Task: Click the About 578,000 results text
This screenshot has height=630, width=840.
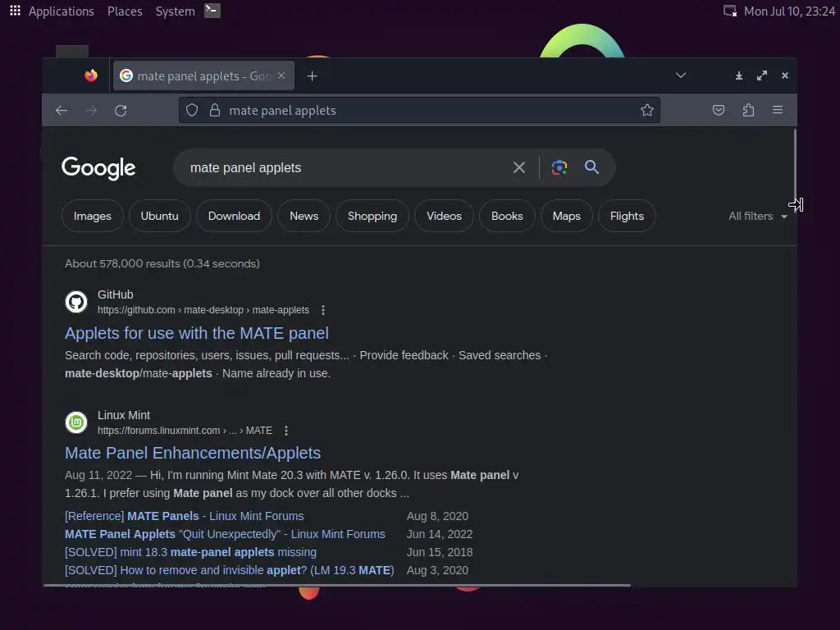Action: (x=162, y=263)
